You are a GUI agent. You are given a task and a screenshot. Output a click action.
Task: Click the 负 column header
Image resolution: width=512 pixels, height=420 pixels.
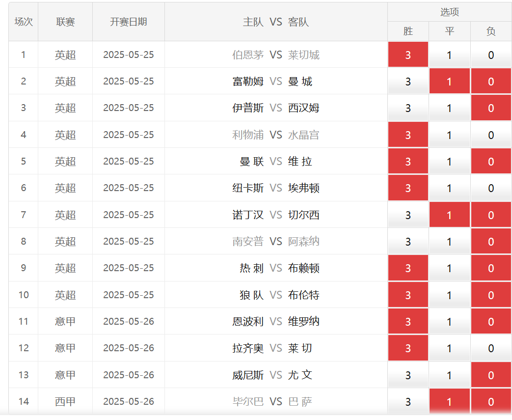(491, 31)
